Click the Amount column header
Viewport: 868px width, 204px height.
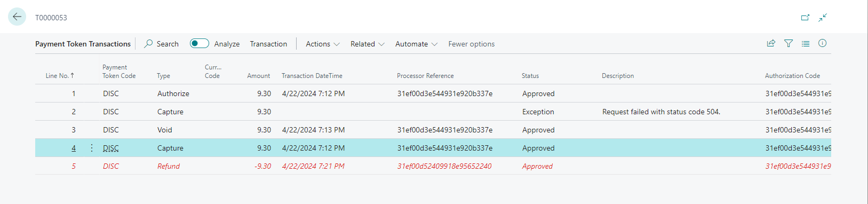click(x=259, y=76)
